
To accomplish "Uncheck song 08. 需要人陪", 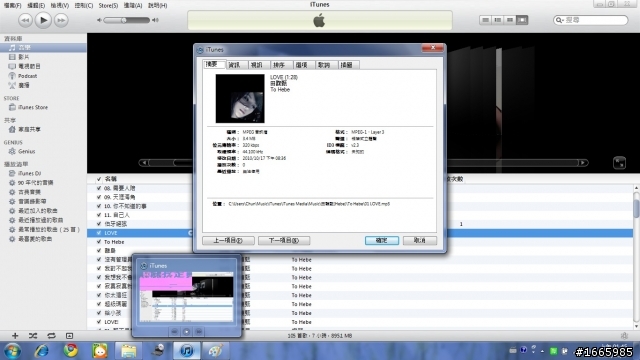I will (x=99, y=188).
